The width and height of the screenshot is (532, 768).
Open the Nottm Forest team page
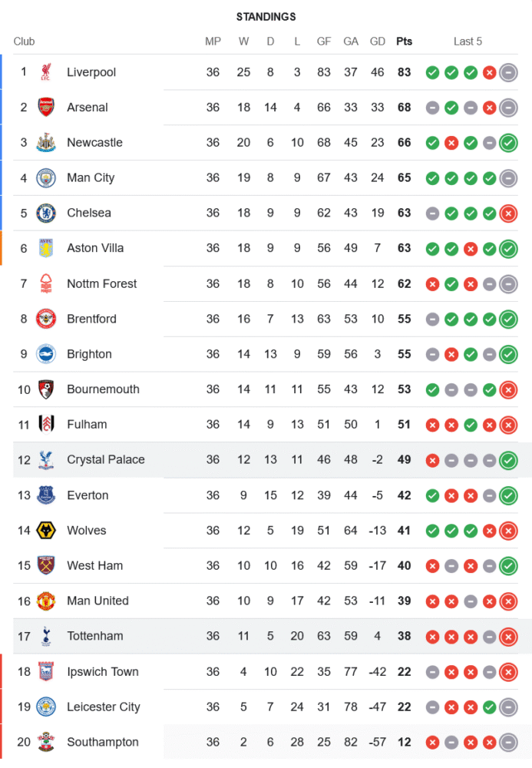[x=101, y=283]
